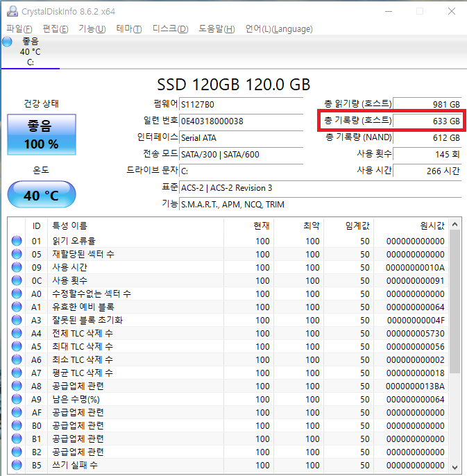Click raw value 0000000010A in 사용 시간 row
The width and height of the screenshot is (467, 476).
(x=415, y=267)
